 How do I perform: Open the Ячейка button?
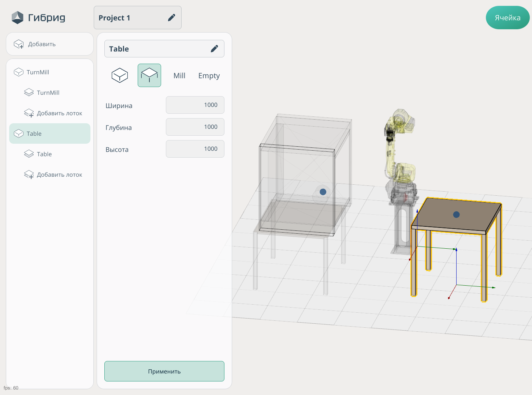point(507,18)
